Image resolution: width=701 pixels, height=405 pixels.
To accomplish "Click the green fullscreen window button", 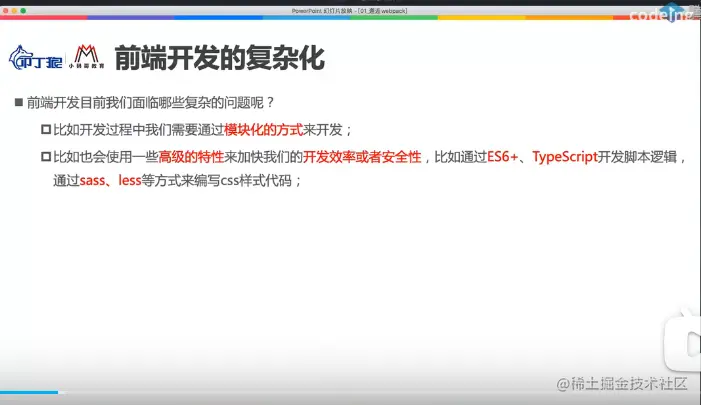I will click(23, 11).
